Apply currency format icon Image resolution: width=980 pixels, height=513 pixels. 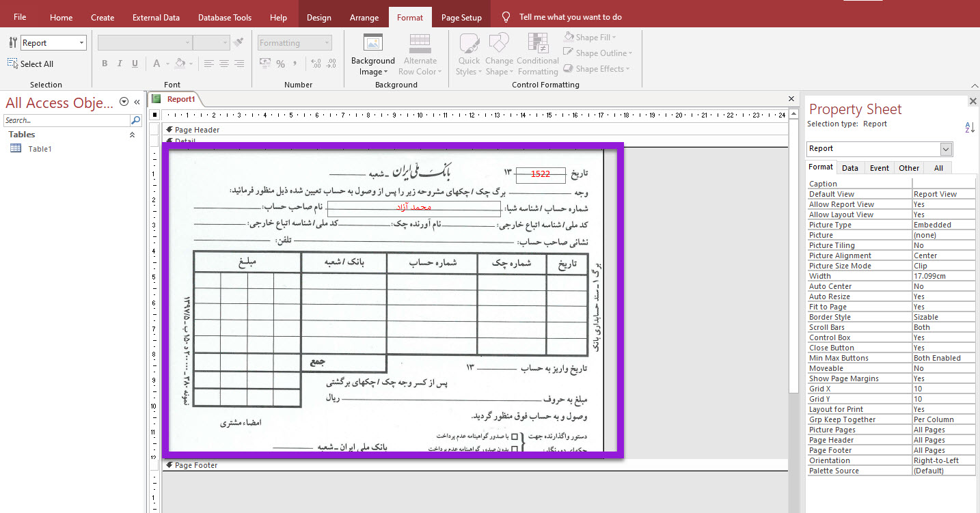(265, 64)
